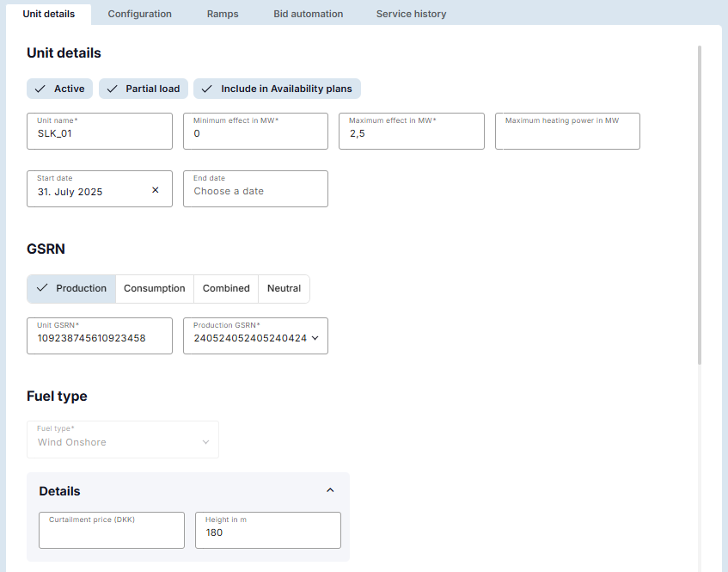
Task: Toggle the Partial load chip
Action: (x=144, y=89)
